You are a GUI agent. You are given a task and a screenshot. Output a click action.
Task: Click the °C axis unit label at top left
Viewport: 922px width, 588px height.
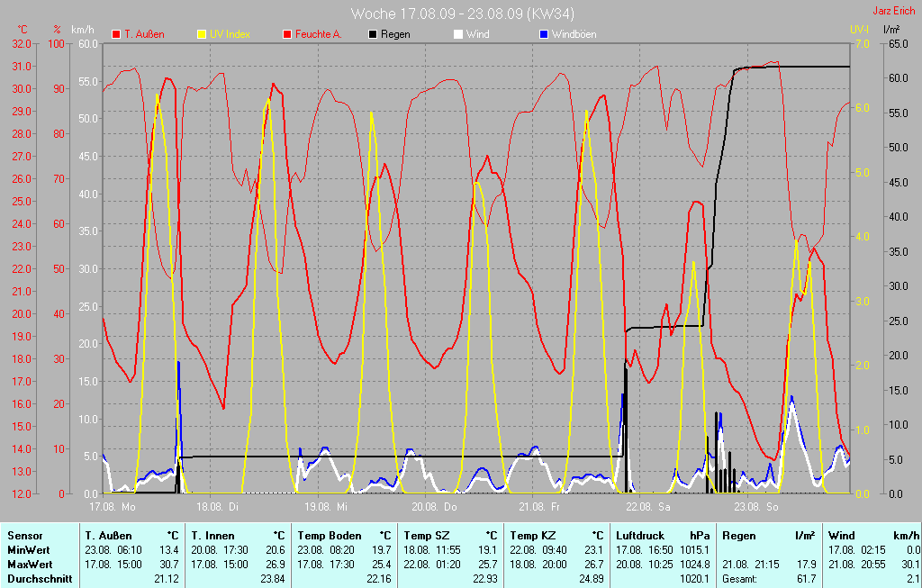23,30
